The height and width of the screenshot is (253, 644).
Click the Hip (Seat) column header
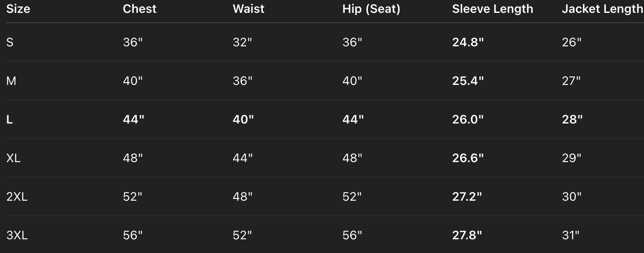(371, 9)
